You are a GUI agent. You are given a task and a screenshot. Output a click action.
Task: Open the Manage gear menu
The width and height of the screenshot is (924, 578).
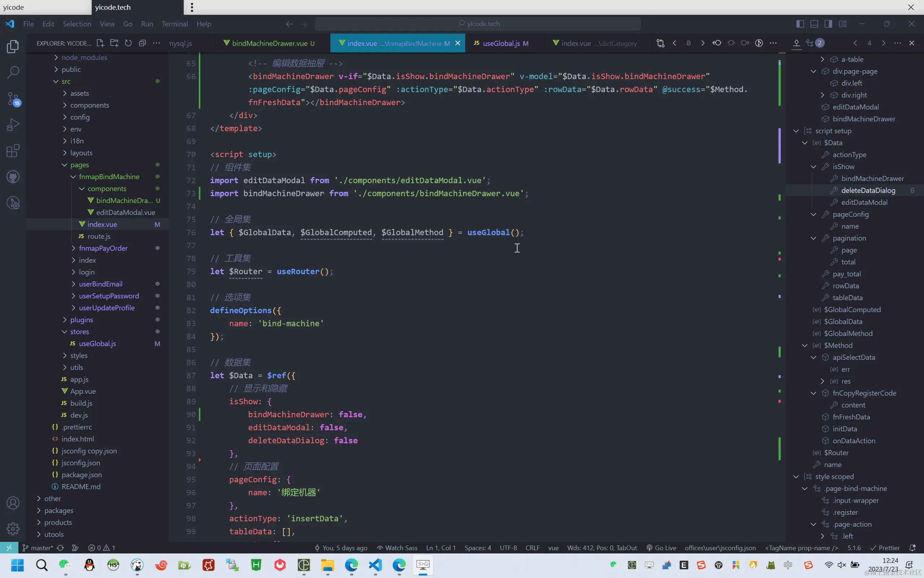pyautogui.click(x=13, y=529)
